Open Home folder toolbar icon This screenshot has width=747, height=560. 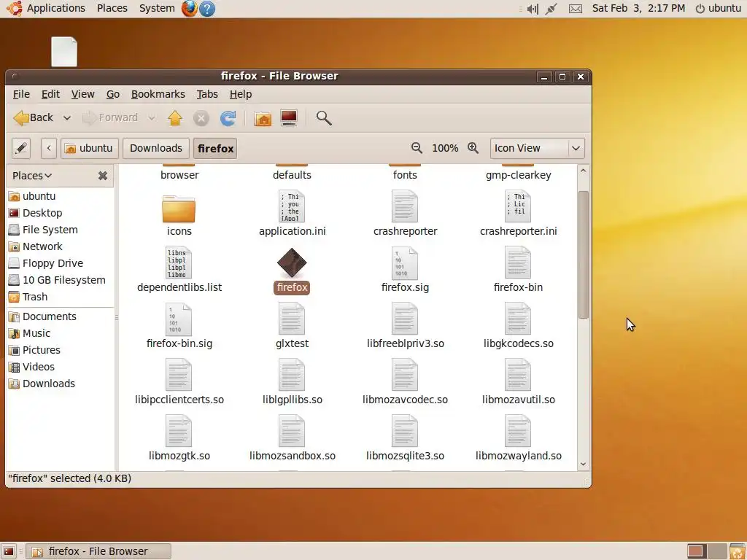(x=263, y=117)
